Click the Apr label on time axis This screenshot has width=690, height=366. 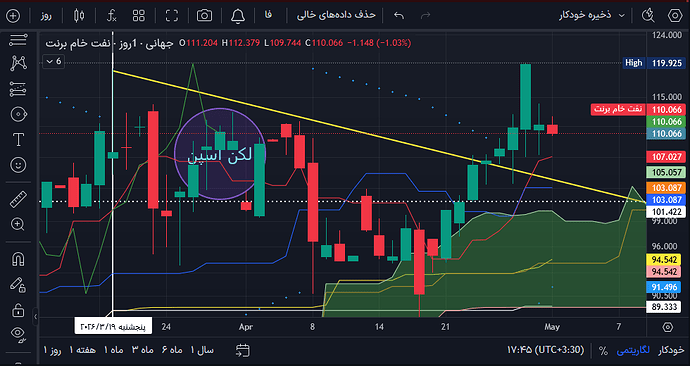[x=246, y=327]
